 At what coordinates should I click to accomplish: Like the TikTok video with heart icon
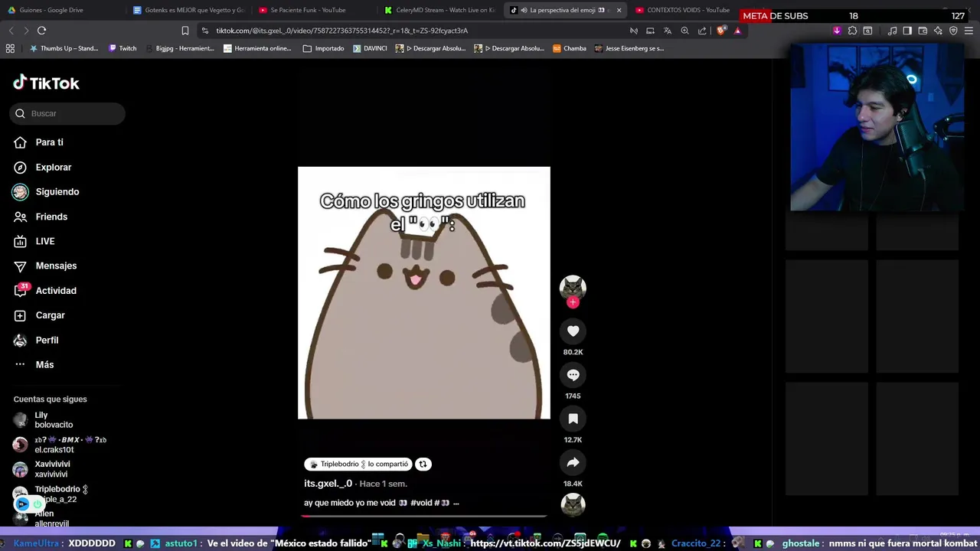(x=573, y=331)
